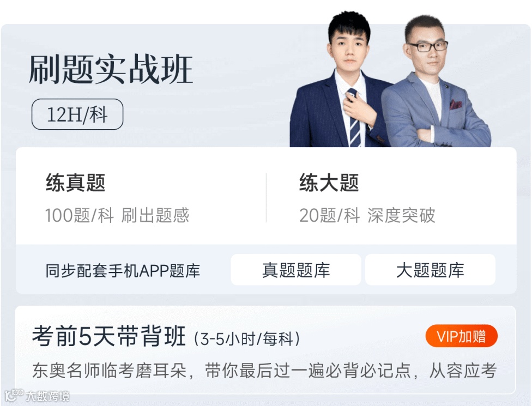Click the 刷题实战班 course title
Viewport: 532px width, 406px height.
pos(111,69)
